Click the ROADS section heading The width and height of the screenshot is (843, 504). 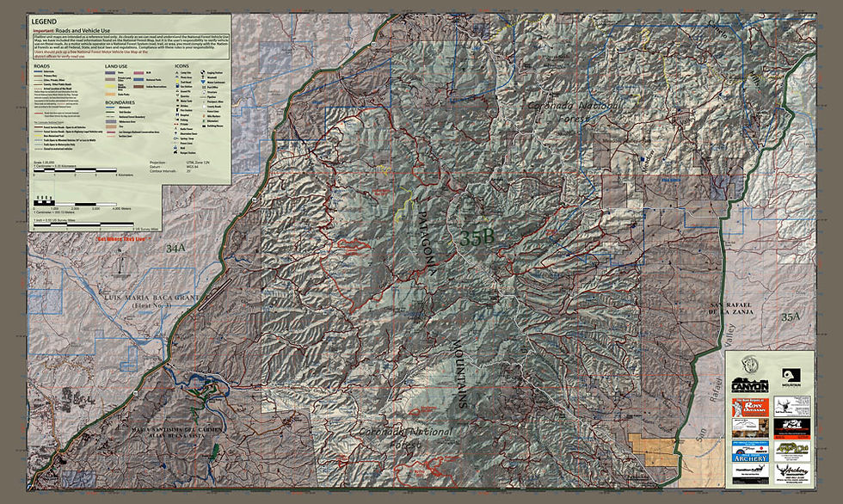[x=41, y=67]
